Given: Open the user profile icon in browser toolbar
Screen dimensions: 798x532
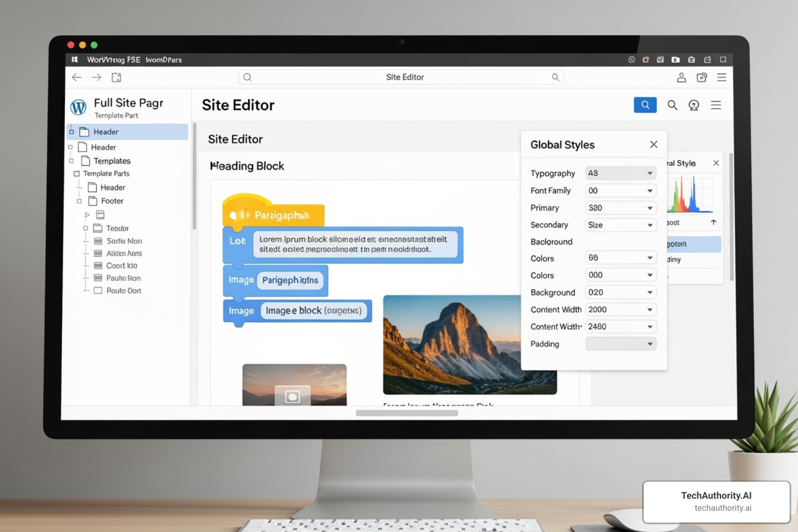Looking at the screenshot, I should tap(682, 77).
